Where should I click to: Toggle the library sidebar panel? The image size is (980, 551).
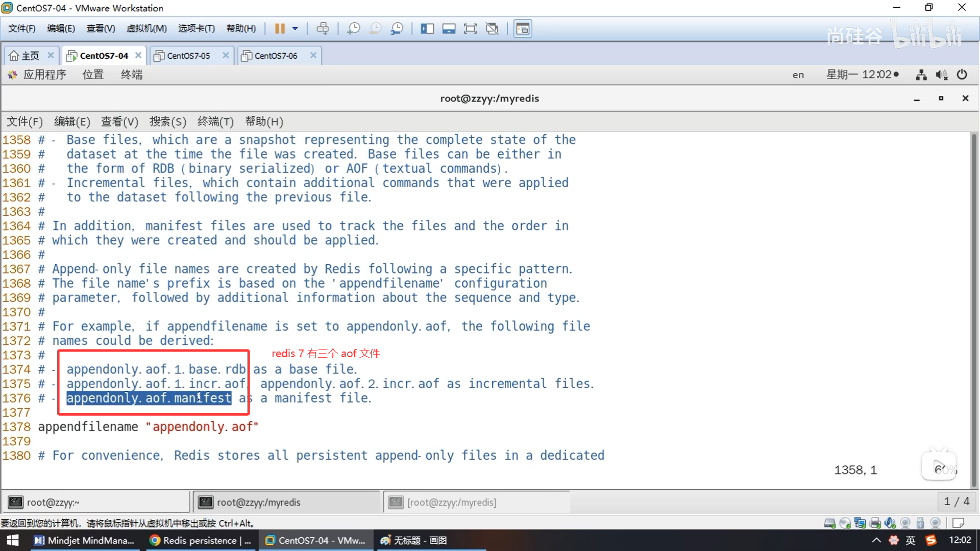coord(427,29)
